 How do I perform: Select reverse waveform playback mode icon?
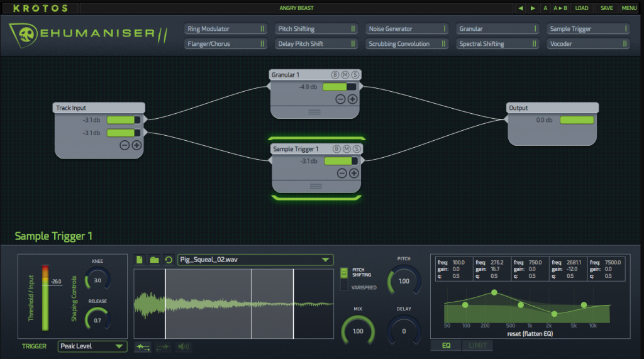163,347
